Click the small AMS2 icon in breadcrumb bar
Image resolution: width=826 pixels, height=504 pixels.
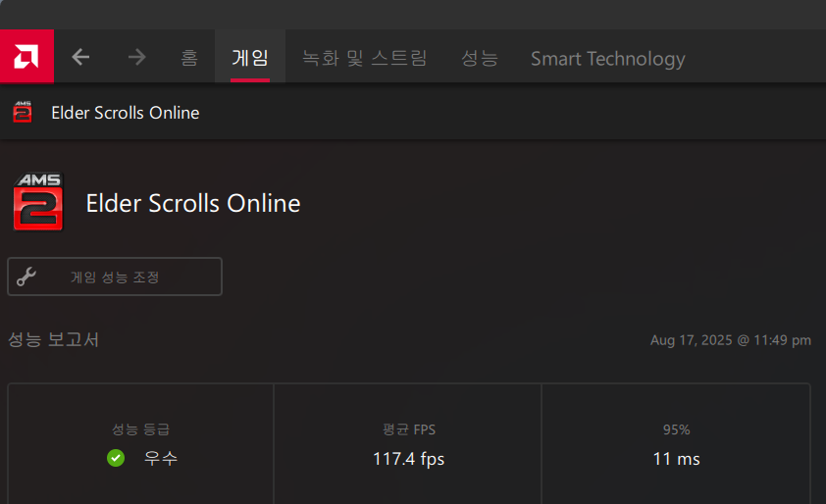pos(23,112)
